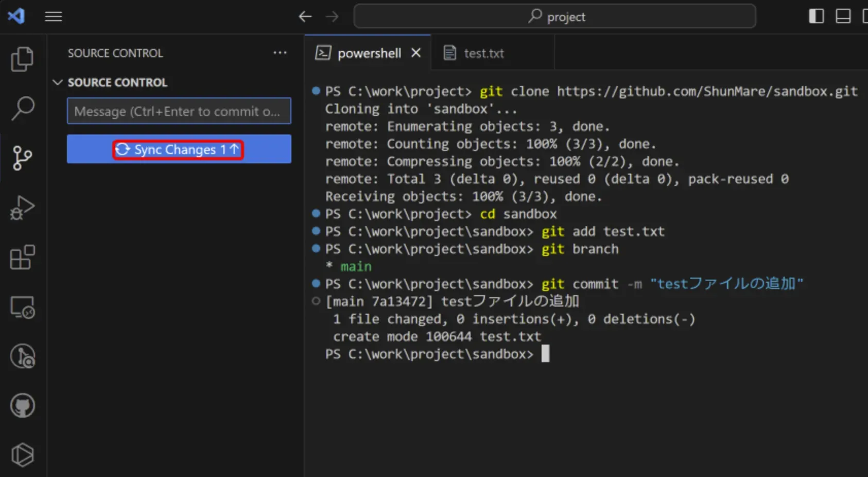Open the Remote Explorer icon
Screen dimensions: 868x477
tap(22, 307)
